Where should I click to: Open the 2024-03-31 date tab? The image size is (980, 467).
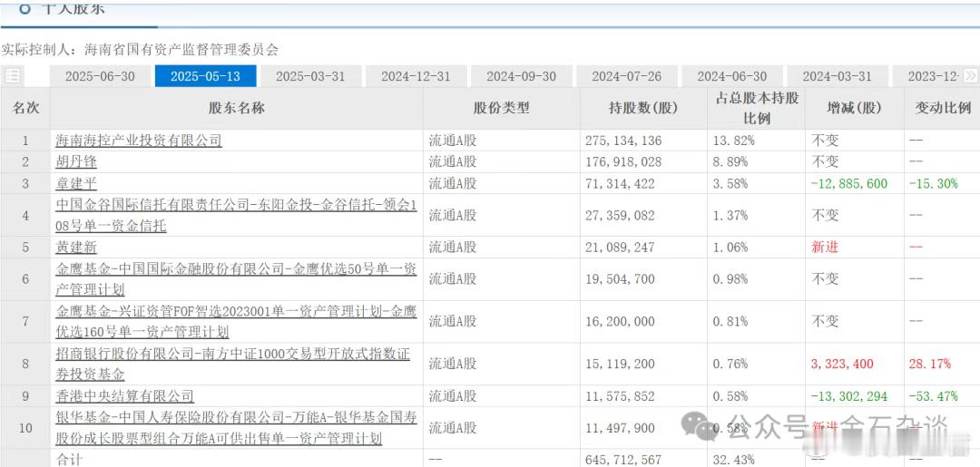coord(837,76)
